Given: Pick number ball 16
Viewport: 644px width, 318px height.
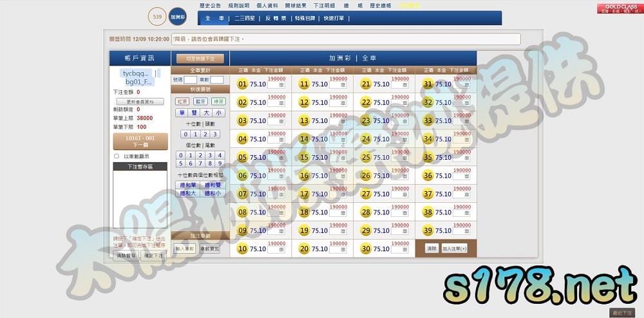Looking at the screenshot, I should (x=304, y=176).
